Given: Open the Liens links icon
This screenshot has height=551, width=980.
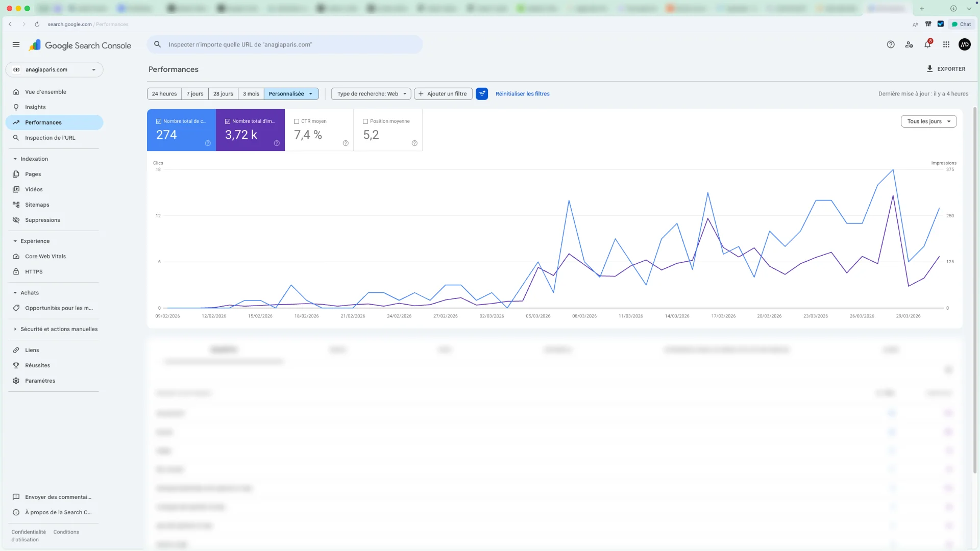Looking at the screenshot, I should coord(16,350).
